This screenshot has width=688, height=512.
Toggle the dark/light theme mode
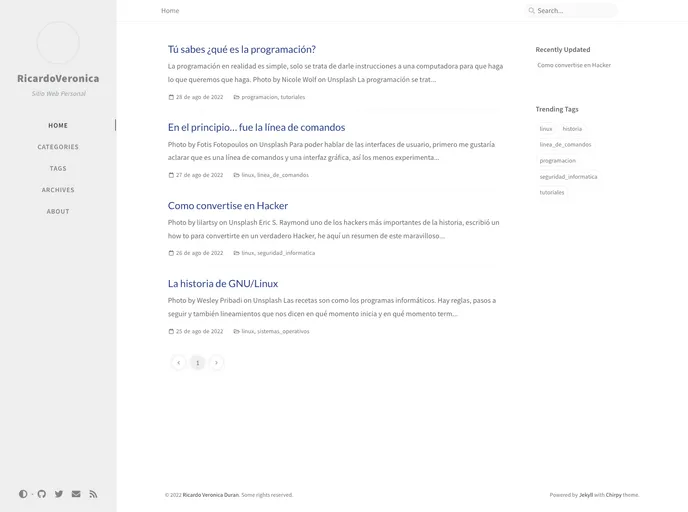pyautogui.click(x=23, y=494)
